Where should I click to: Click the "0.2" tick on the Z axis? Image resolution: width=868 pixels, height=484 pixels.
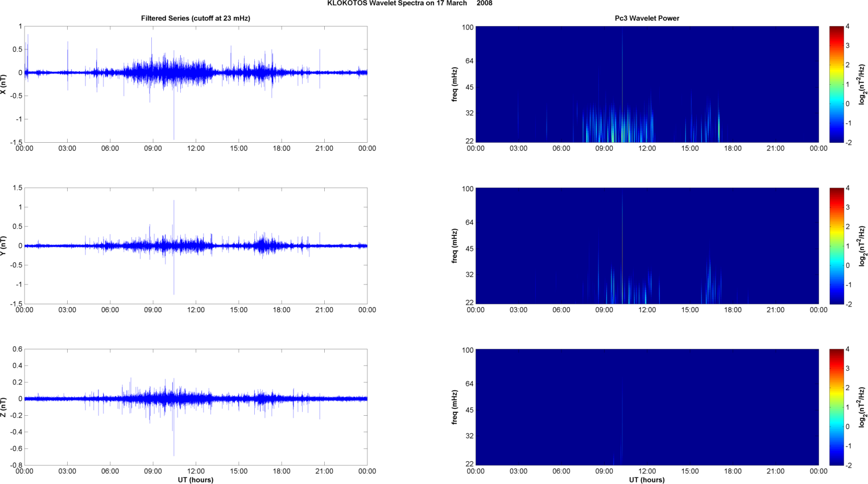[x=17, y=382]
